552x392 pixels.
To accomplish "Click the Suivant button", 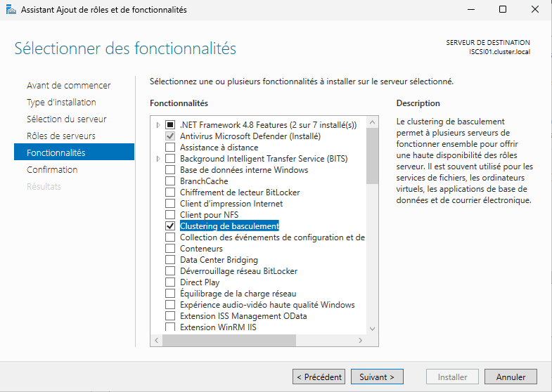I will pyautogui.click(x=377, y=377).
